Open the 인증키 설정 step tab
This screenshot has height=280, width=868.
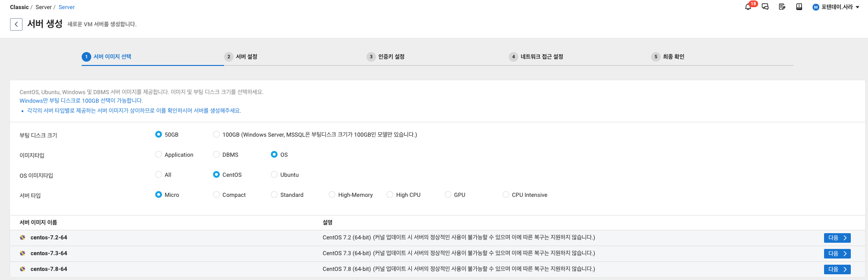tap(391, 57)
